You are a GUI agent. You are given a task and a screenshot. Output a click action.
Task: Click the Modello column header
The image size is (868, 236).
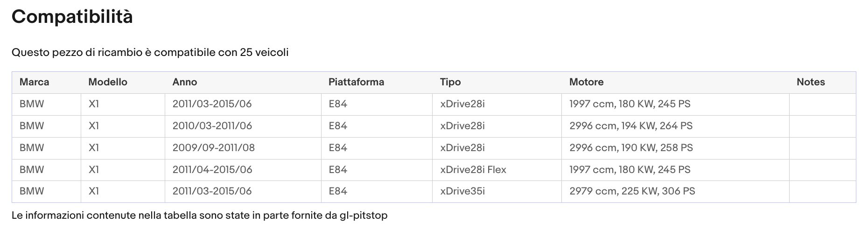pos(108,82)
